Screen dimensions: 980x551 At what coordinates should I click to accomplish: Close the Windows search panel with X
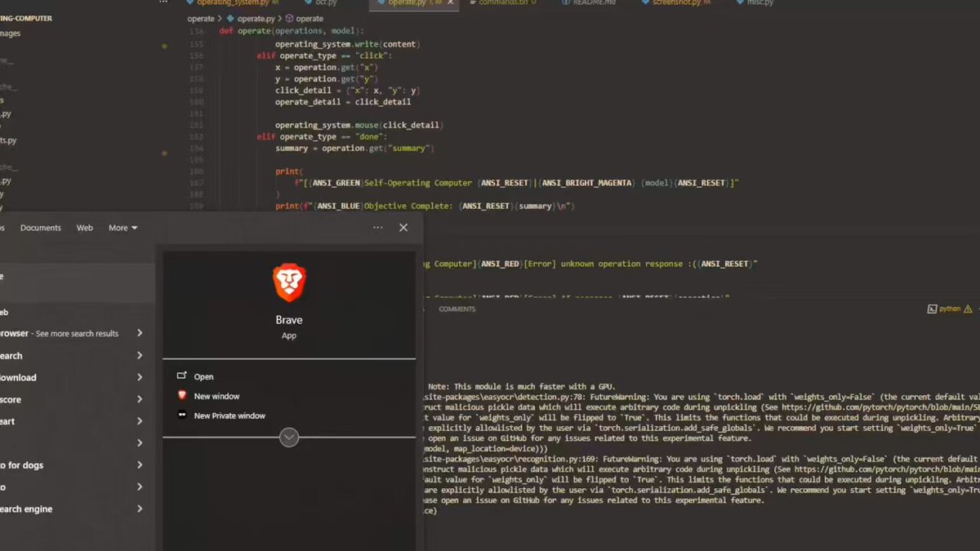(403, 228)
